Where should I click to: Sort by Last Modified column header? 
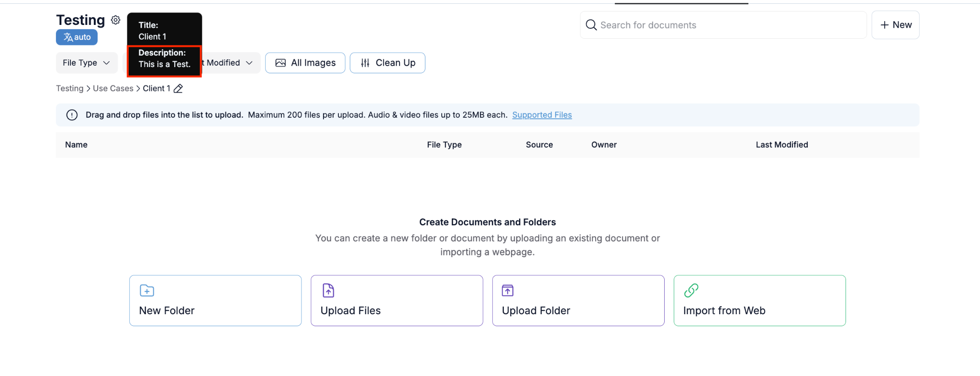tap(781, 145)
